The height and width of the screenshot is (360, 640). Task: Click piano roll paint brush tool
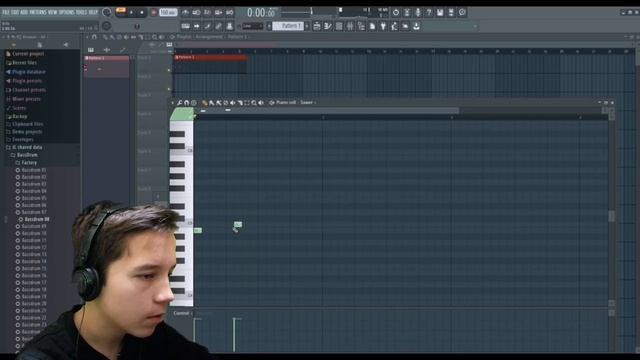(211, 103)
